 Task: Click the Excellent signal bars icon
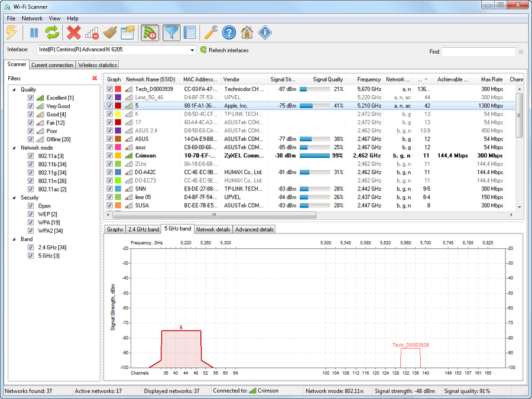pos(40,98)
